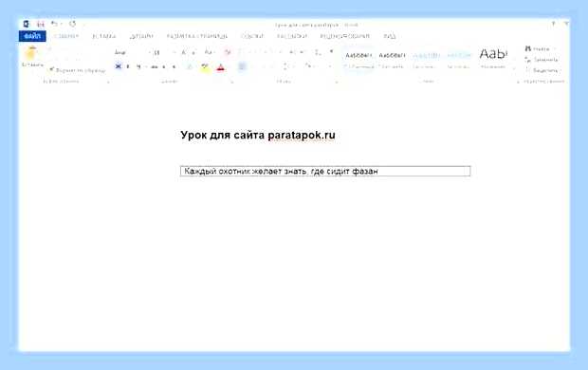
Task: Open the Выделить (Select) menu
Action: click(542, 70)
